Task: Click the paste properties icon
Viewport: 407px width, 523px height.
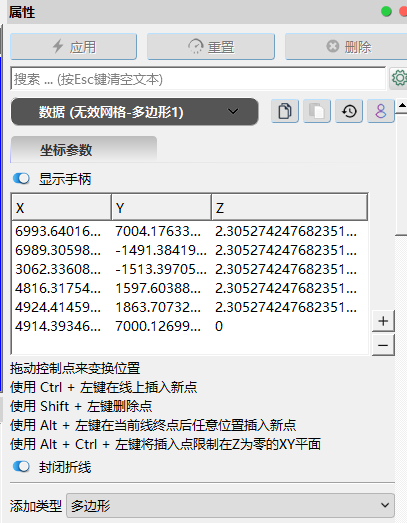Action: tap(317, 111)
